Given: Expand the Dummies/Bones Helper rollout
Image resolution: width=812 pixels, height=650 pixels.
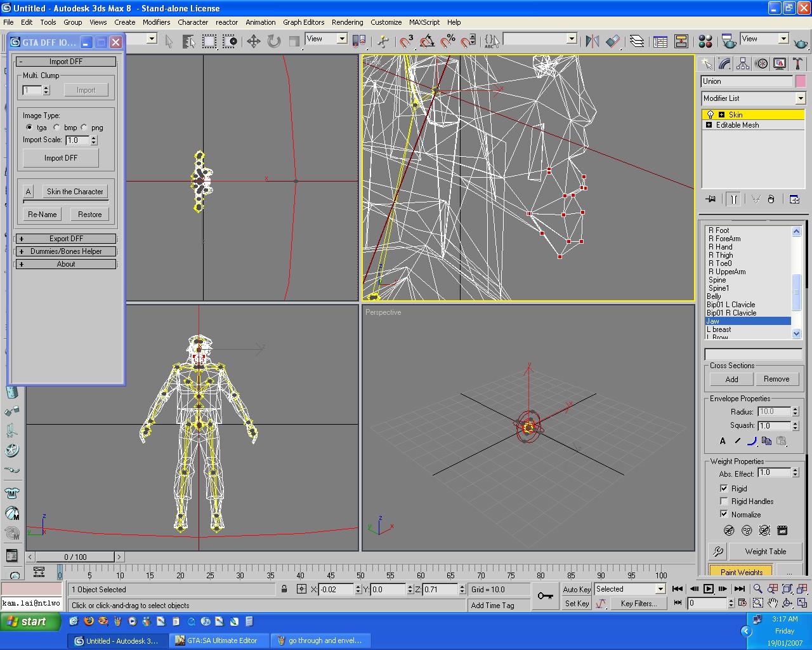Looking at the screenshot, I should [66, 251].
